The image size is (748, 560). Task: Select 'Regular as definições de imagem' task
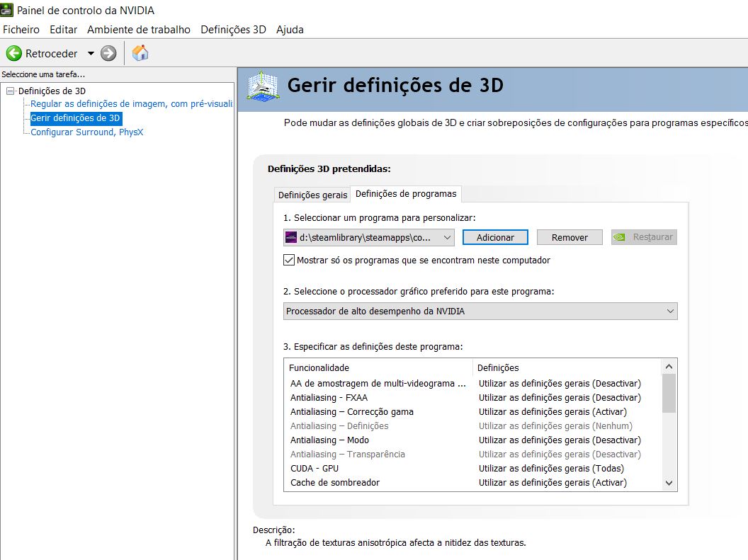pos(131,104)
